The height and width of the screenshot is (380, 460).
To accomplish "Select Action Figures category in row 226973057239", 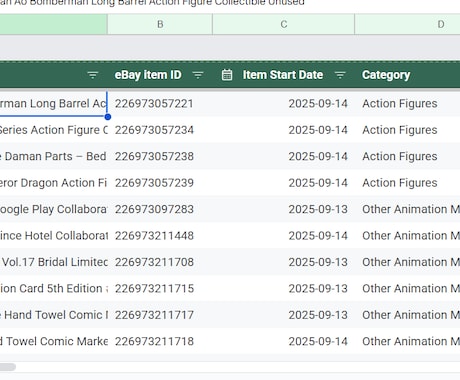I will (x=407, y=183).
